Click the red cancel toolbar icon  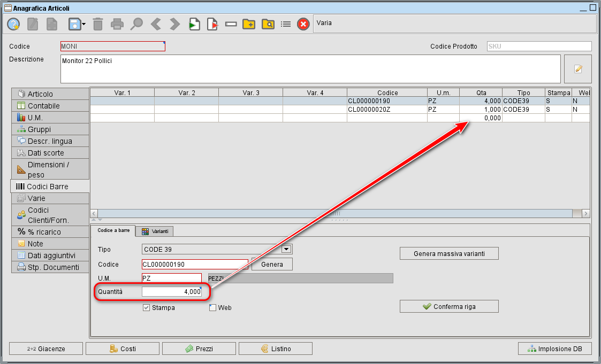(x=303, y=24)
